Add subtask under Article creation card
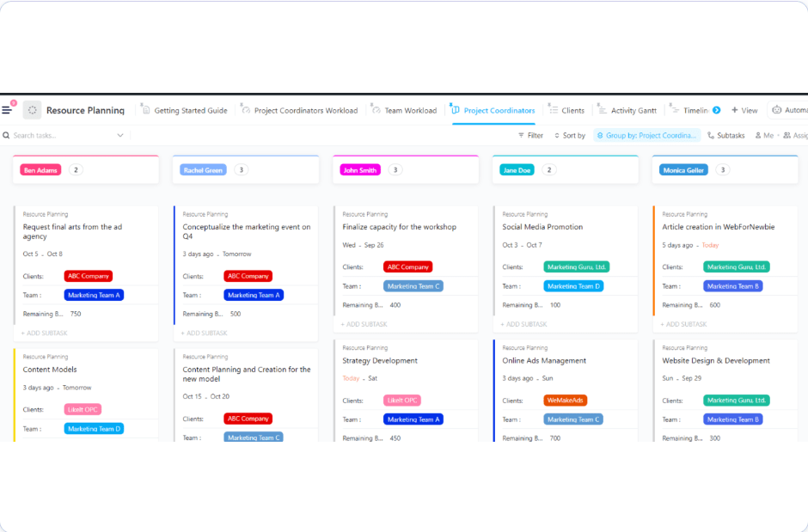 (683, 325)
